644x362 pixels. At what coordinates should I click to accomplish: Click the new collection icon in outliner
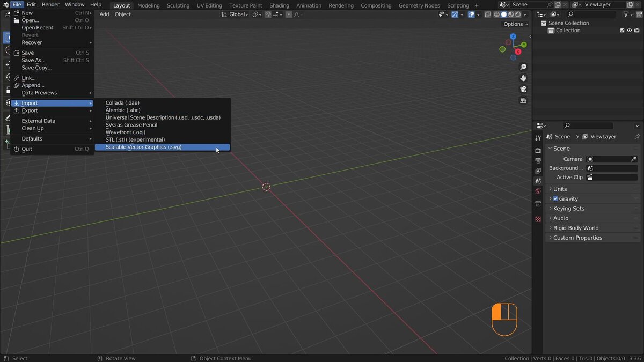[639, 14]
